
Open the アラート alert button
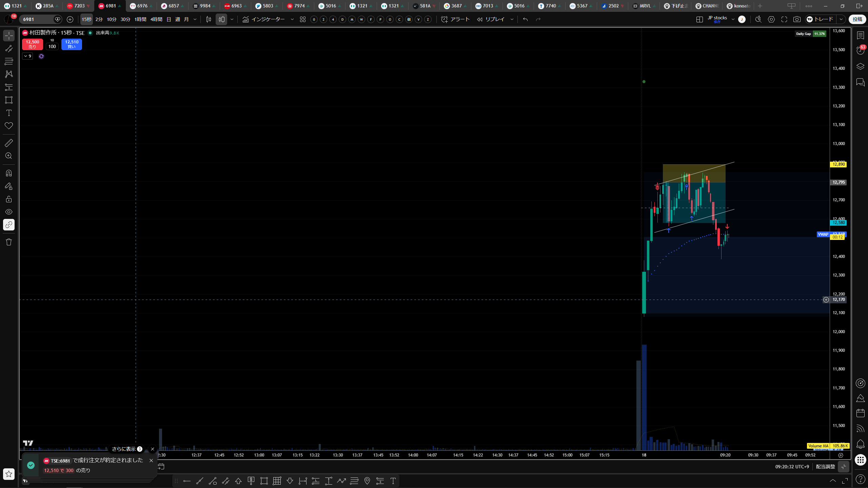click(x=455, y=20)
